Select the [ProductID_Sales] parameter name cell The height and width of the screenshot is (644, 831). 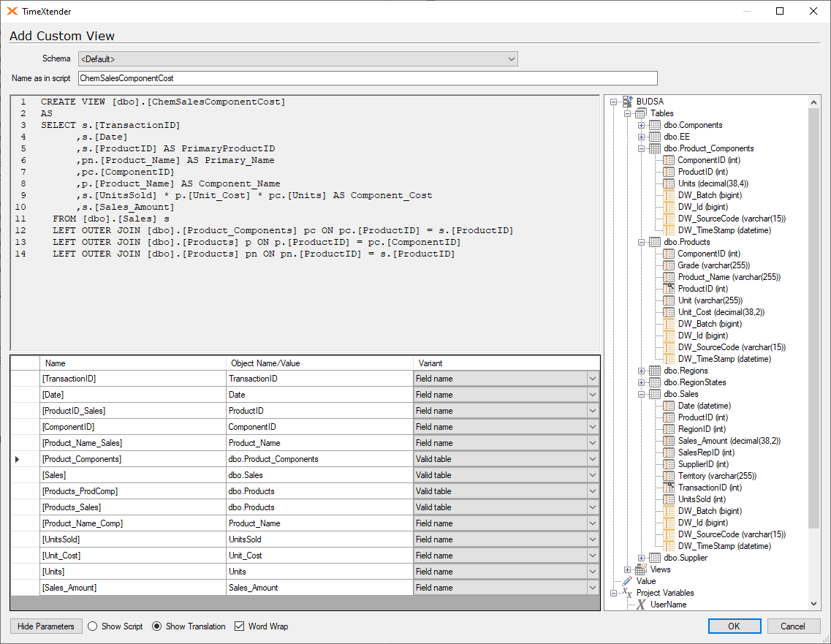click(x=133, y=411)
